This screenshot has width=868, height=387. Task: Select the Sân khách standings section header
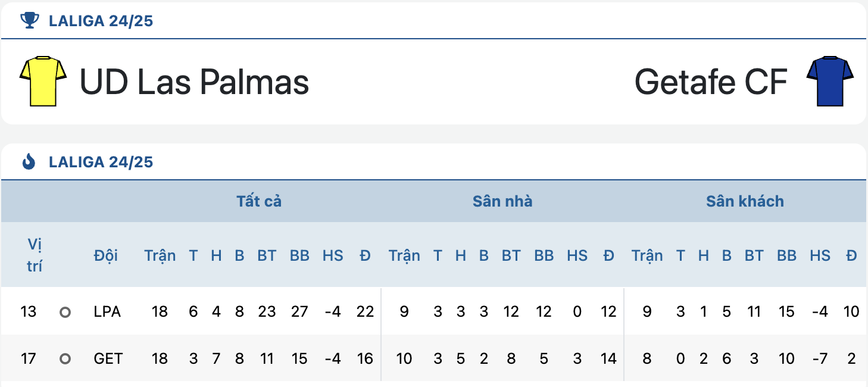(745, 201)
